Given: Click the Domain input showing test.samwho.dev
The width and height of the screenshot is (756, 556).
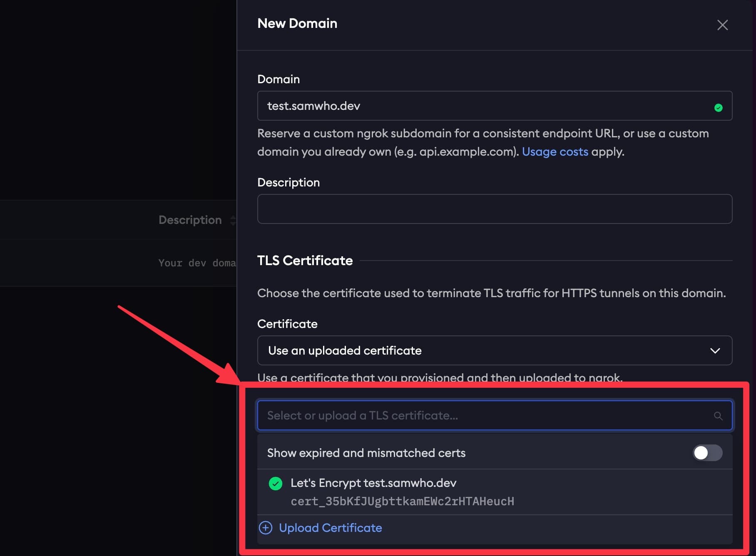Looking at the screenshot, I should 458,106.
